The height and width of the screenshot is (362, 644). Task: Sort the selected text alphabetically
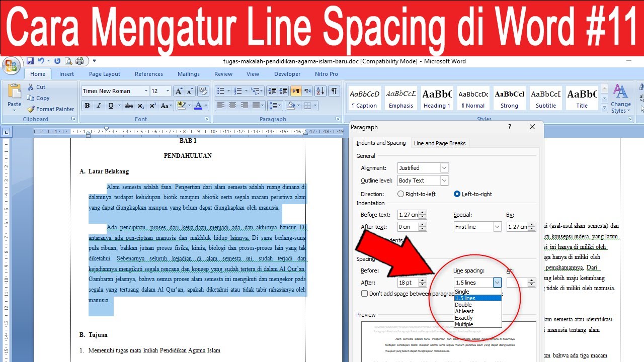(x=320, y=91)
